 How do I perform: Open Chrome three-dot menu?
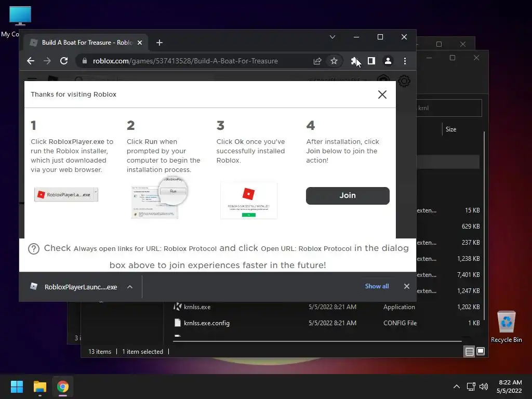point(405,61)
